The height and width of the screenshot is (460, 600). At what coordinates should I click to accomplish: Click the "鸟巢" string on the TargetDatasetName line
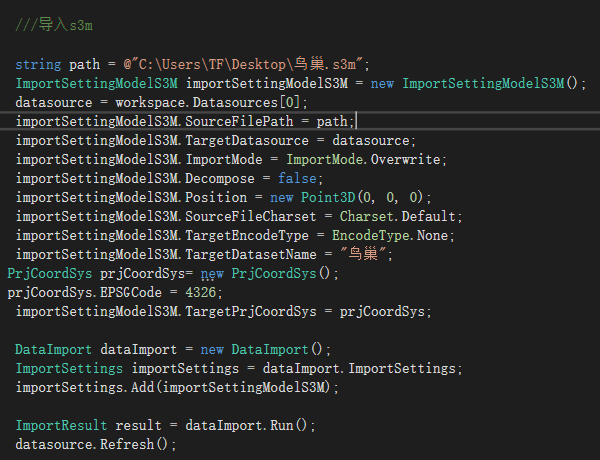pos(363,254)
